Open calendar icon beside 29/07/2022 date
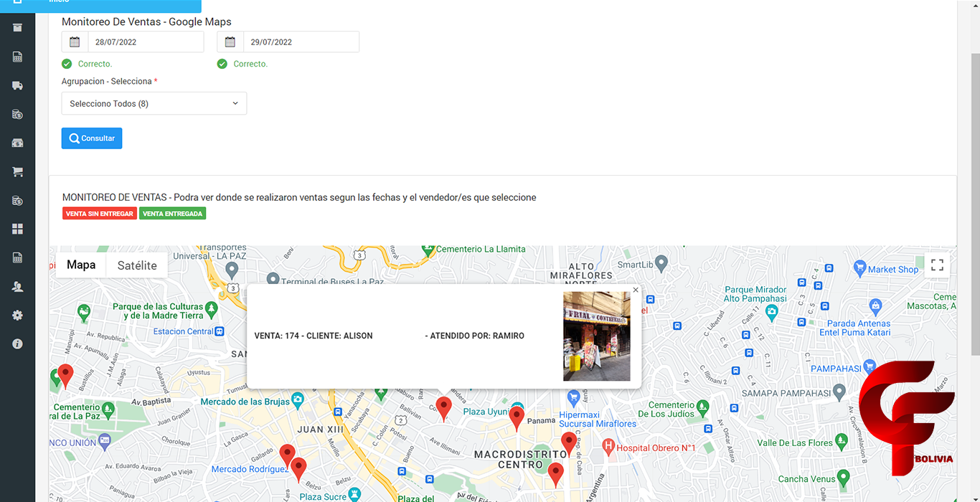980x502 pixels. [230, 42]
